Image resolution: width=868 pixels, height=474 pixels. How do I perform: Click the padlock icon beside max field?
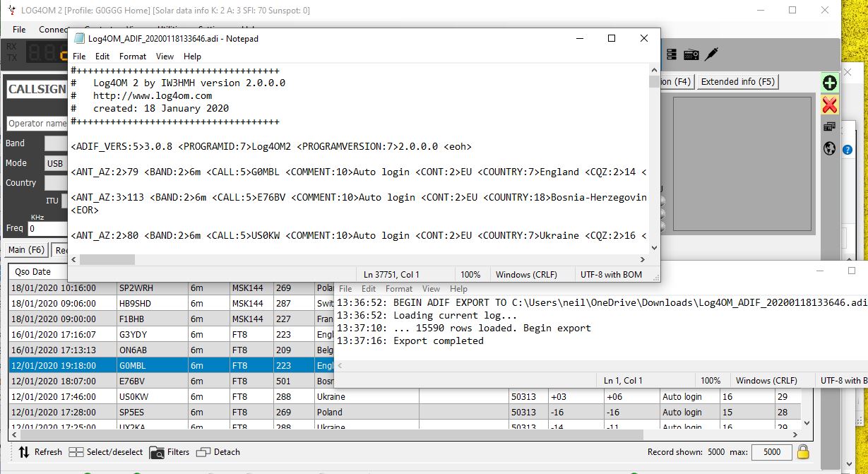(803, 451)
